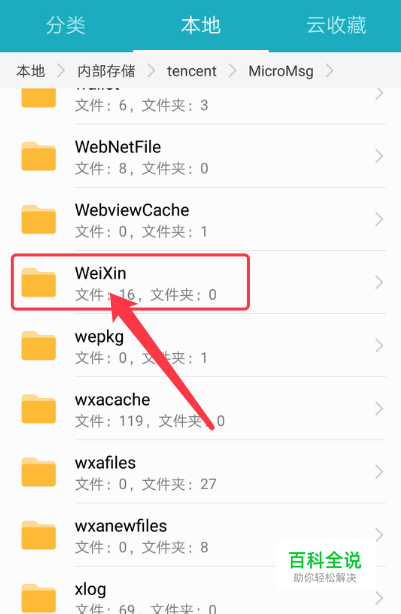
Task: Open the wepkg folder icon
Action: (38, 345)
